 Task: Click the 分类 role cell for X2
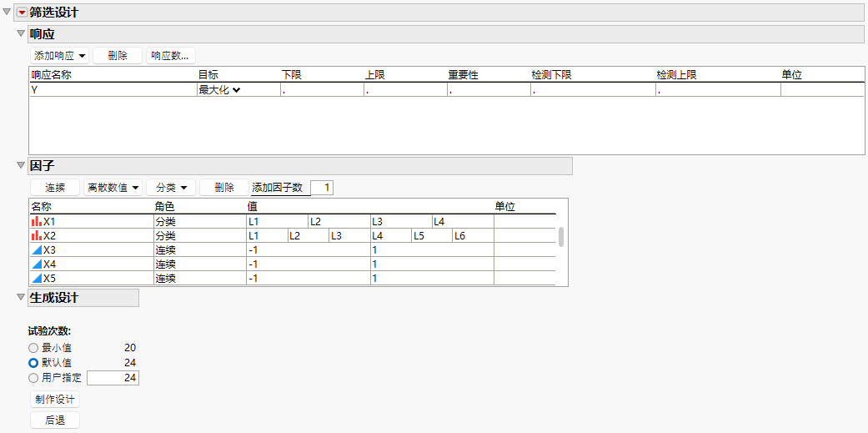[199, 236]
